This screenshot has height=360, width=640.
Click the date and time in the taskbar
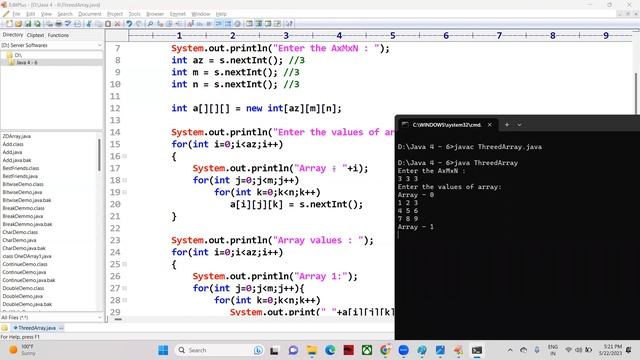pyautogui.click(x=611, y=350)
